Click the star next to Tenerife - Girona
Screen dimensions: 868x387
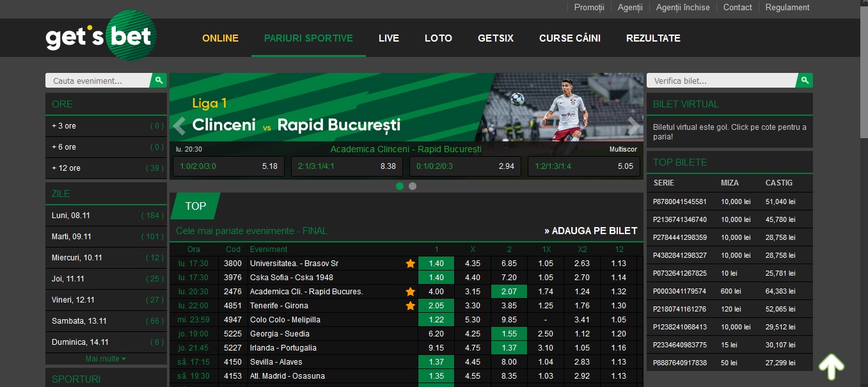coord(410,306)
